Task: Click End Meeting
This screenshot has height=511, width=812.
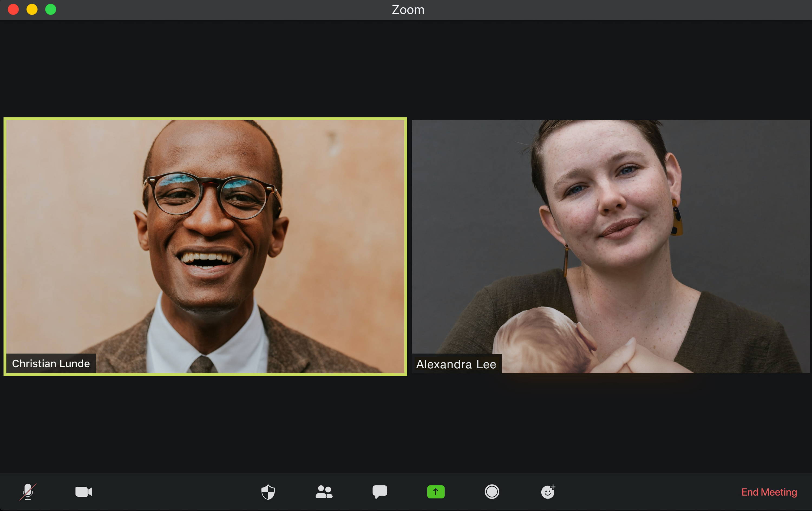Action: pos(769,492)
